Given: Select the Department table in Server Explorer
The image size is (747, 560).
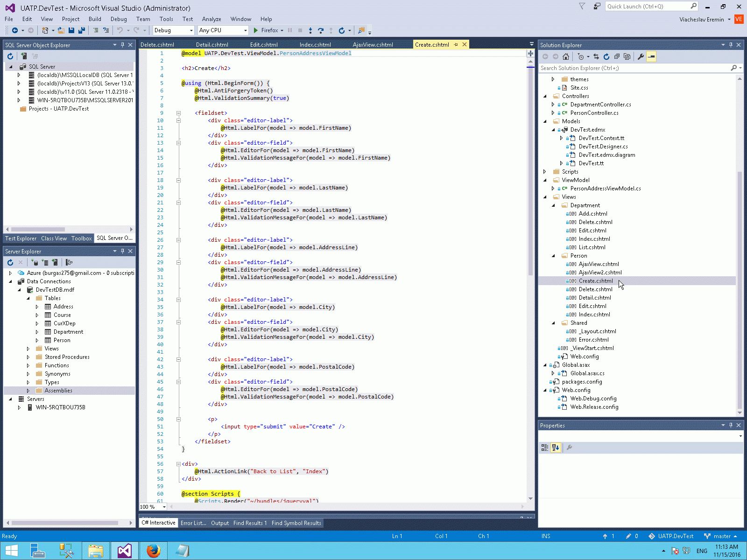Looking at the screenshot, I should point(68,332).
